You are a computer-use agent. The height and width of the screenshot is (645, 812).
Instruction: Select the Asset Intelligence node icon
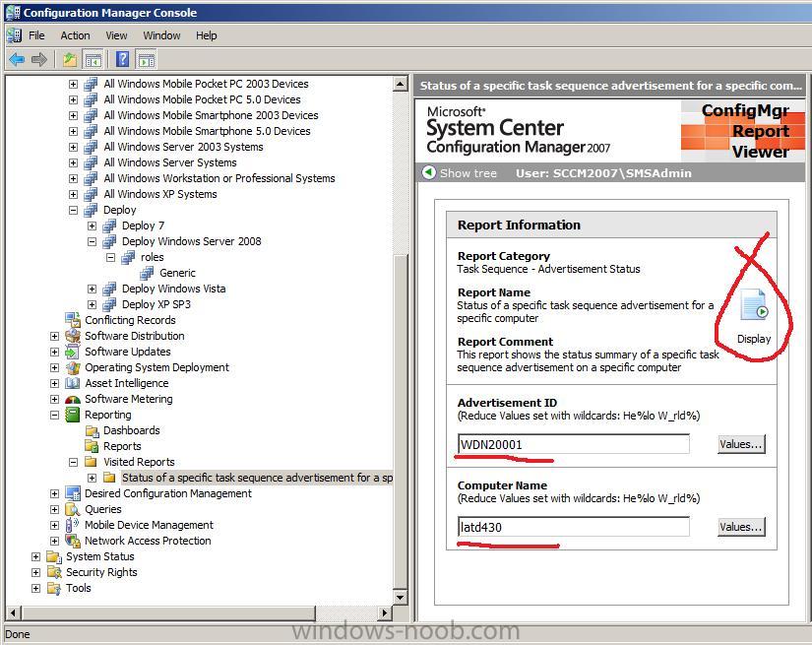click(73, 383)
